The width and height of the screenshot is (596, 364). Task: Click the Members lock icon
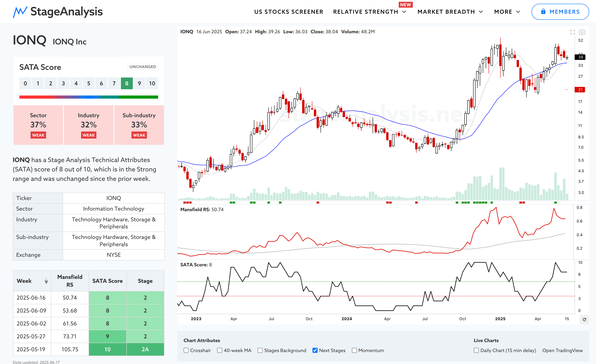tap(543, 12)
